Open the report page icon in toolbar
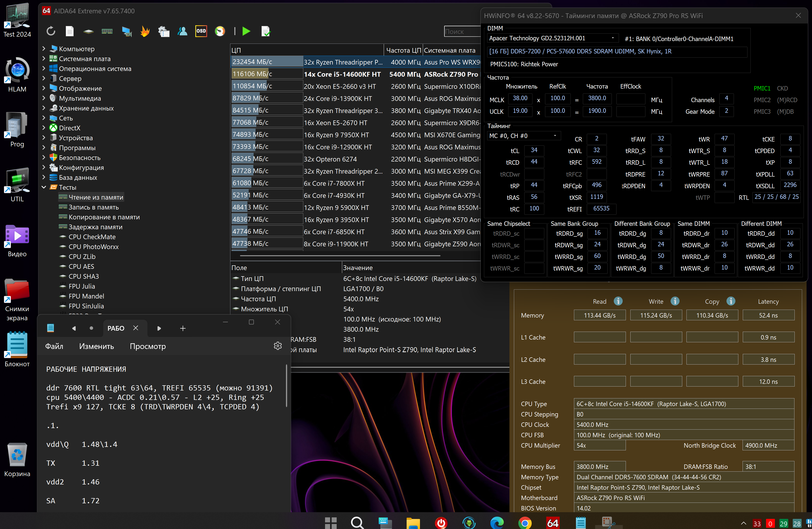Image resolution: width=812 pixels, height=529 pixels. click(x=70, y=31)
